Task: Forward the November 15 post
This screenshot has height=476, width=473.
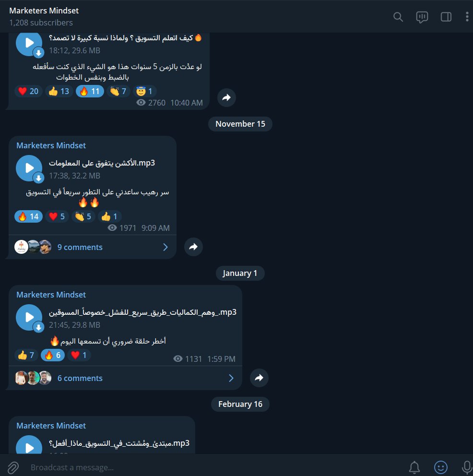Action: [x=194, y=247]
